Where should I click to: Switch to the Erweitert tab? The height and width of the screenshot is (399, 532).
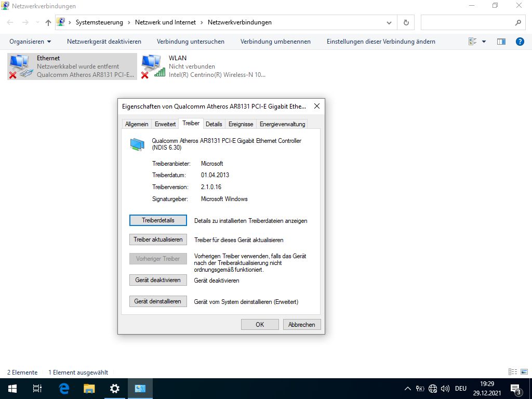point(165,124)
